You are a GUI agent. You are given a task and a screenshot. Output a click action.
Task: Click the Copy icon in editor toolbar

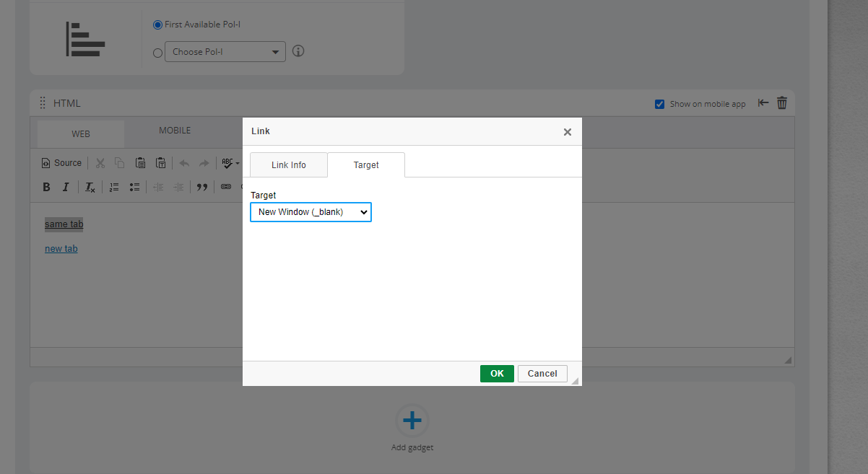point(120,163)
